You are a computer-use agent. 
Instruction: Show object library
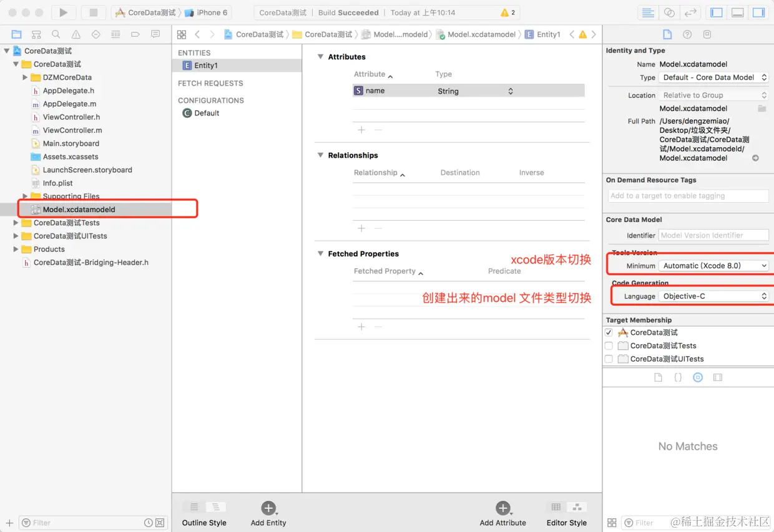(698, 377)
